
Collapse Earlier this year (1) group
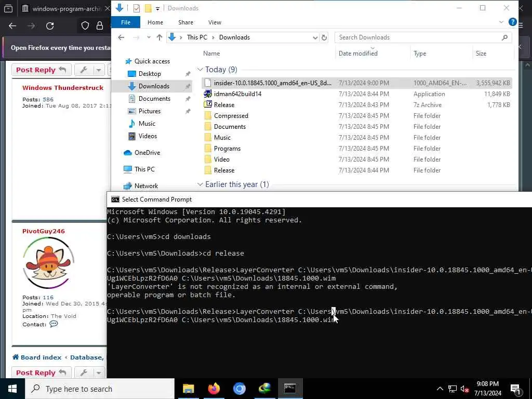200,184
